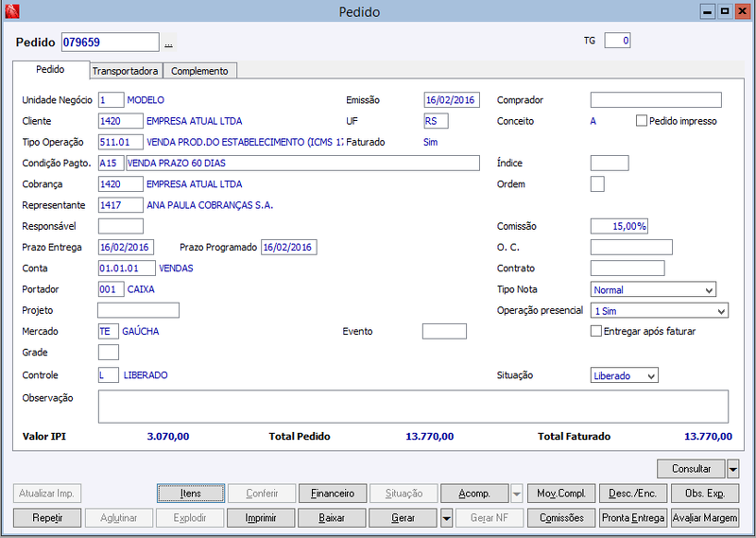The width and height of the screenshot is (756, 538).
Task: Click the EMPRESA ATUAL LTDA client name
Action: [x=195, y=121]
